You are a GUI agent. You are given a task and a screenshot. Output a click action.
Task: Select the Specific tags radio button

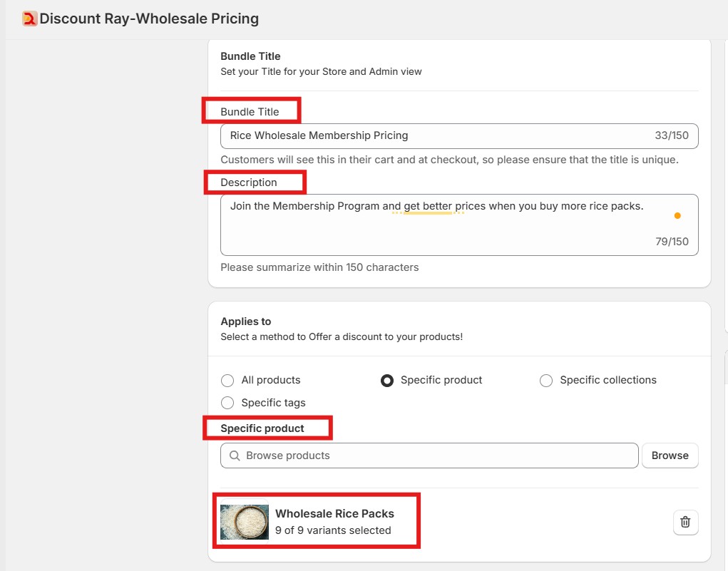(x=227, y=402)
